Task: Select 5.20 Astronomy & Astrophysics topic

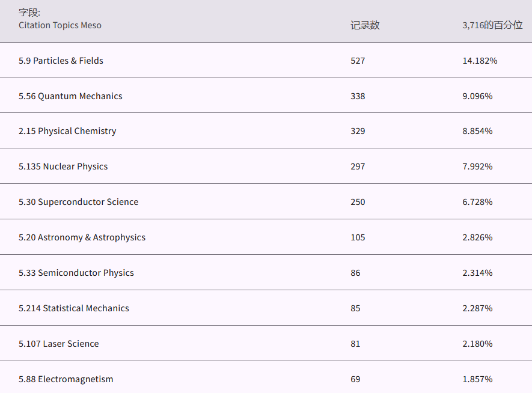Action: tap(82, 237)
